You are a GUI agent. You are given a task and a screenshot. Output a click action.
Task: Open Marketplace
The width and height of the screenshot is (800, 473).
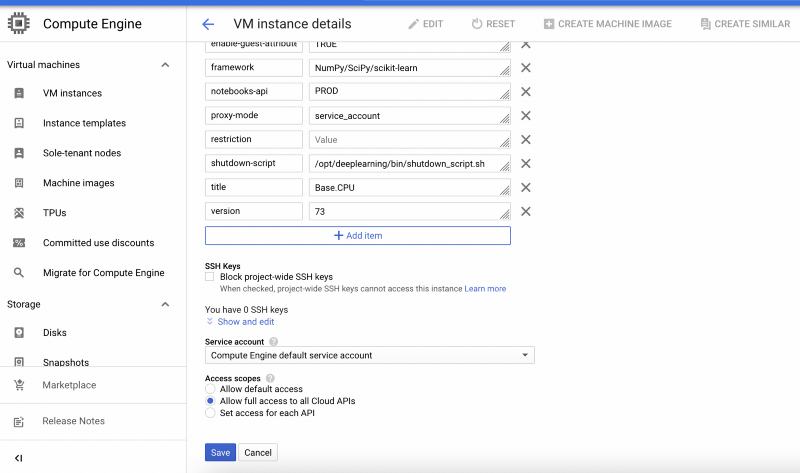click(x=69, y=385)
